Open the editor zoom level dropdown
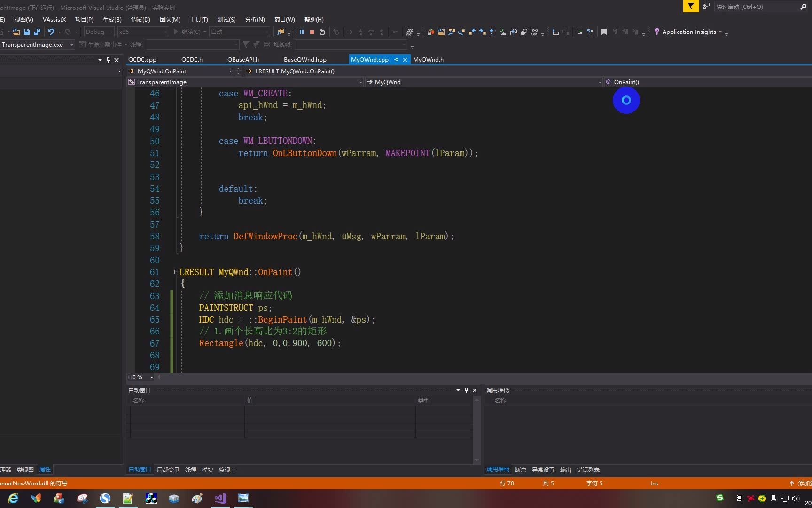Screen dimensions: 812x508 [151, 377]
